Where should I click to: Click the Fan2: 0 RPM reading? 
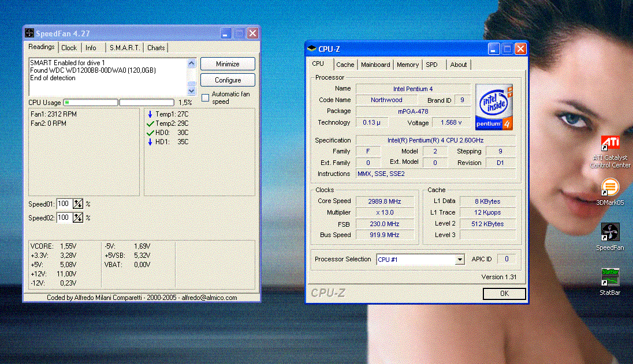[49, 123]
